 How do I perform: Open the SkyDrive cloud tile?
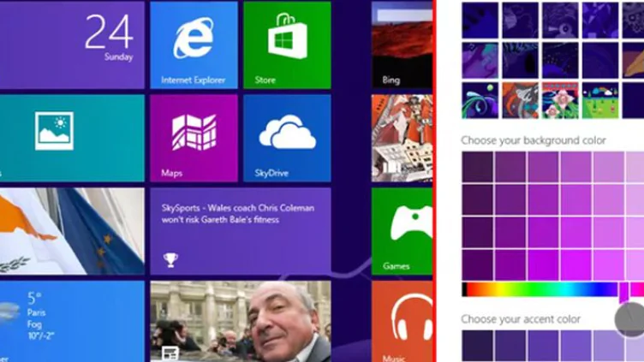(x=287, y=139)
